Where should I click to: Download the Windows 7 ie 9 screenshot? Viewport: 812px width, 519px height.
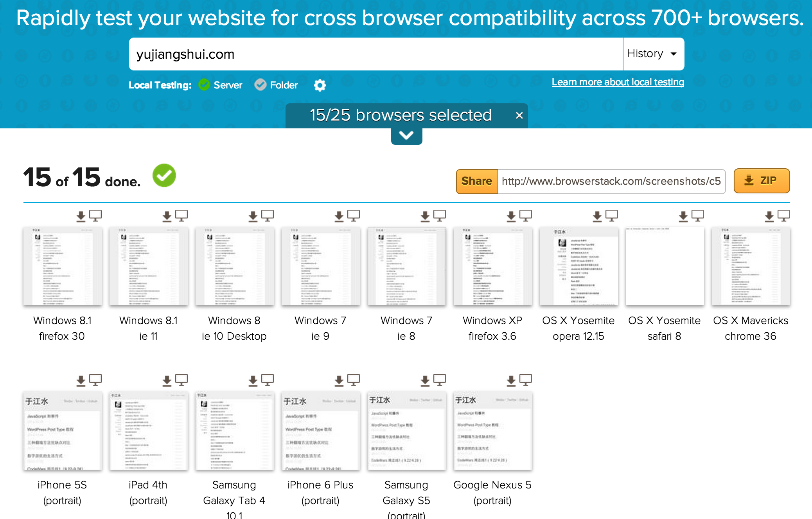pyautogui.click(x=339, y=216)
